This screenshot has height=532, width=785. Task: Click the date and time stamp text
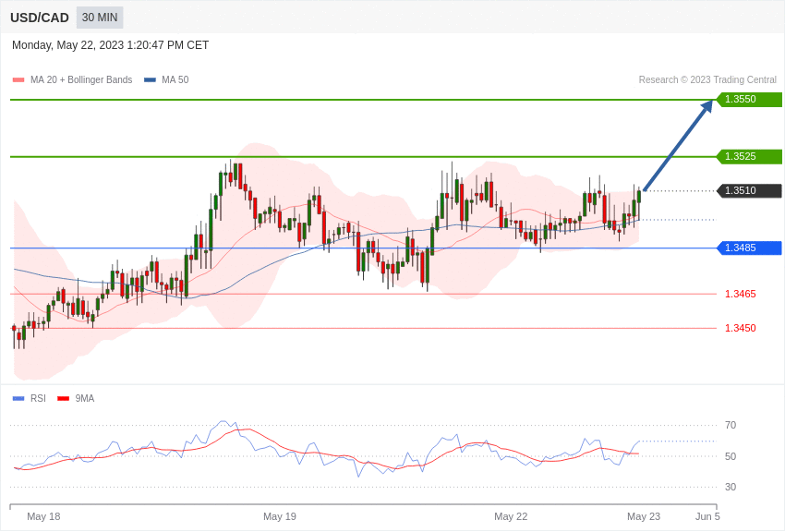coord(110,45)
